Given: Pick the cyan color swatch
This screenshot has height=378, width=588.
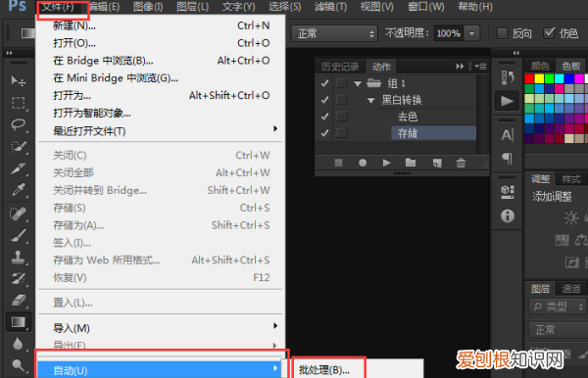Looking at the screenshot, I should 560,78.
